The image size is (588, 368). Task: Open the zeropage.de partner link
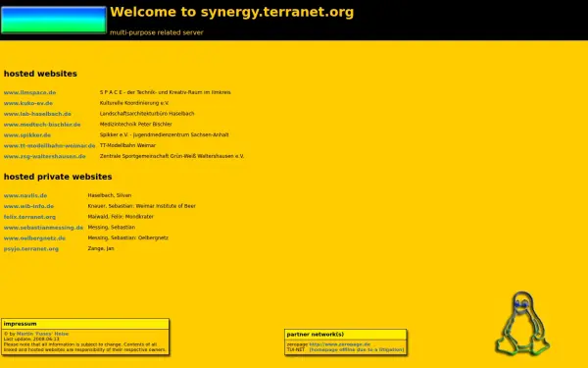(x=340, y=344)
